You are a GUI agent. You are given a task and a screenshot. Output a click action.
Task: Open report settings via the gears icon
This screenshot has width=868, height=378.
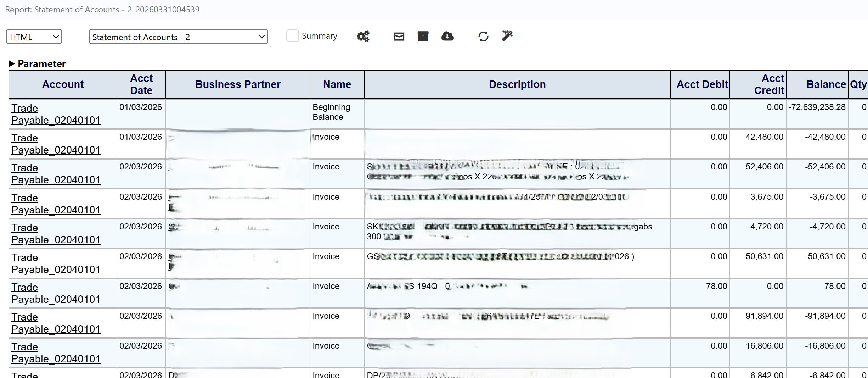point(363,36)
